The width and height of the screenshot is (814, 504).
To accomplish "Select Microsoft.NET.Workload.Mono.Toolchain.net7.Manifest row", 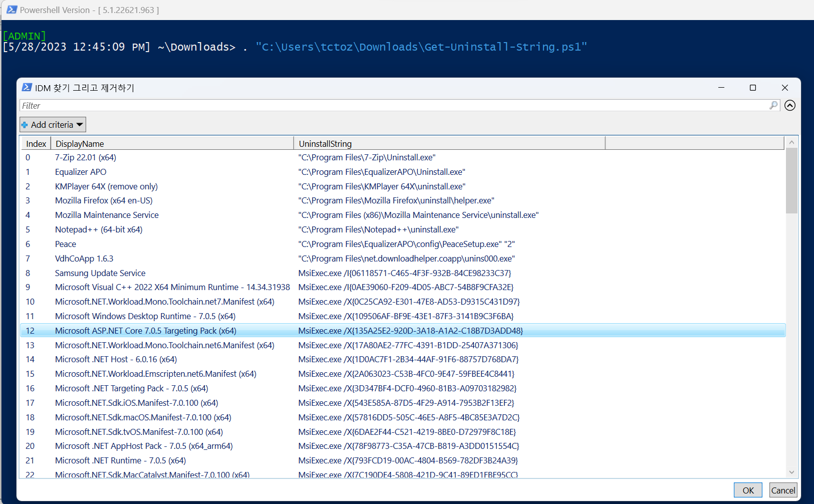I will pos(403,302).
